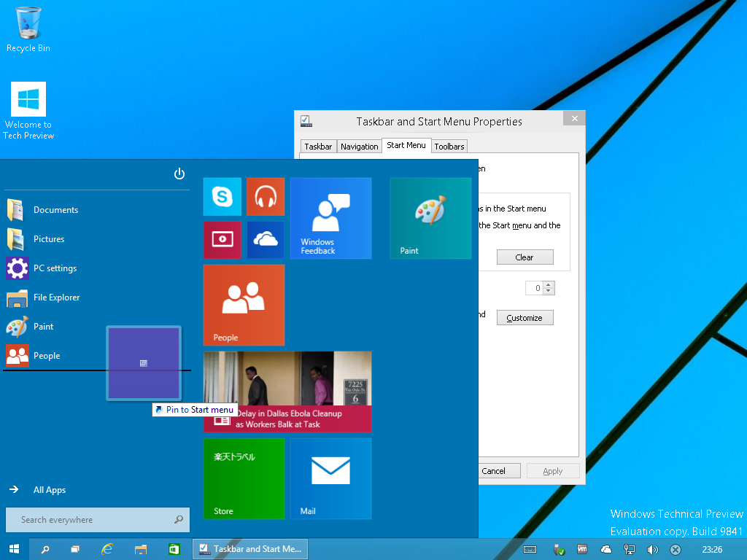Open File Explorer from Start menu list
This screenshot has width=747, height=560.
97,297
